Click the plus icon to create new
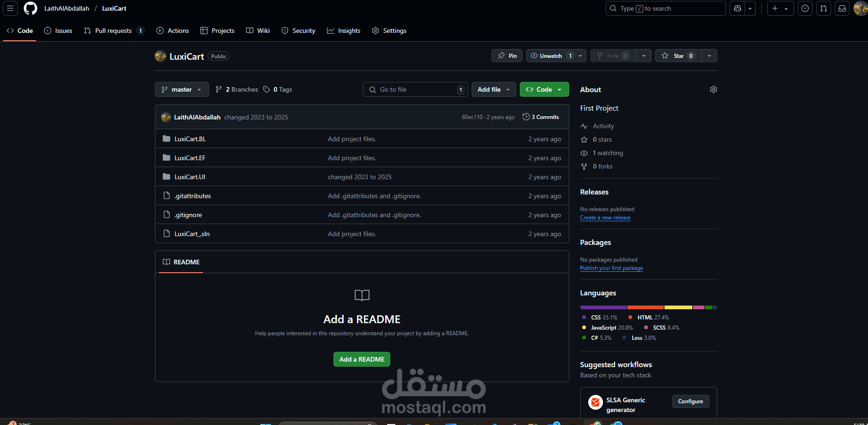868x425 pixels. (781, 8)
